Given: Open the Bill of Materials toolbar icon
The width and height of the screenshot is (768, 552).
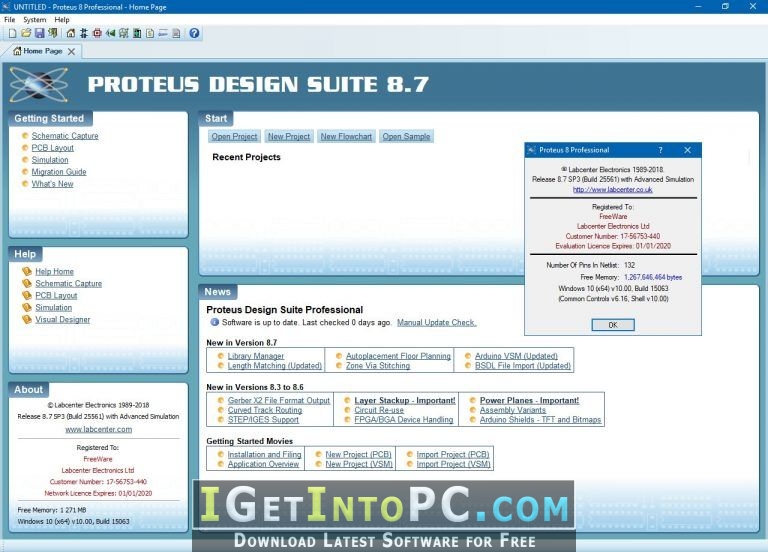Looking at the screenshot, I should (x=150, y=33).
